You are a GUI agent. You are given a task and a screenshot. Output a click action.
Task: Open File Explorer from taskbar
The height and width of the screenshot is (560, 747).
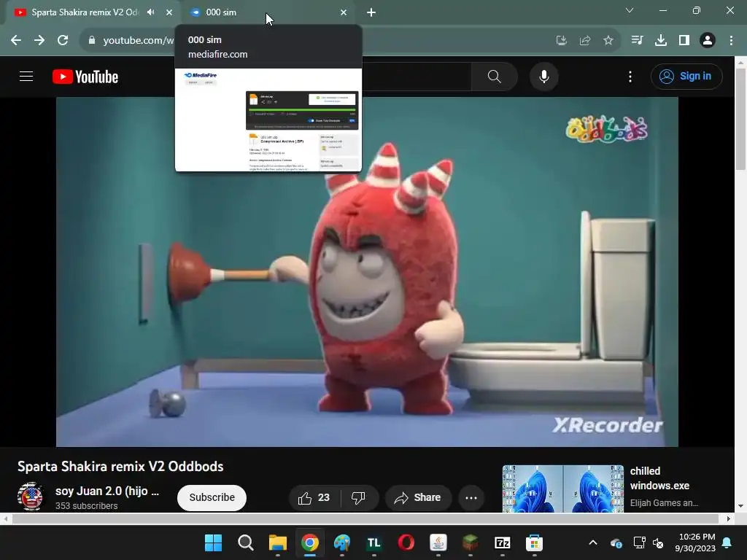click(x=278, y=542)
